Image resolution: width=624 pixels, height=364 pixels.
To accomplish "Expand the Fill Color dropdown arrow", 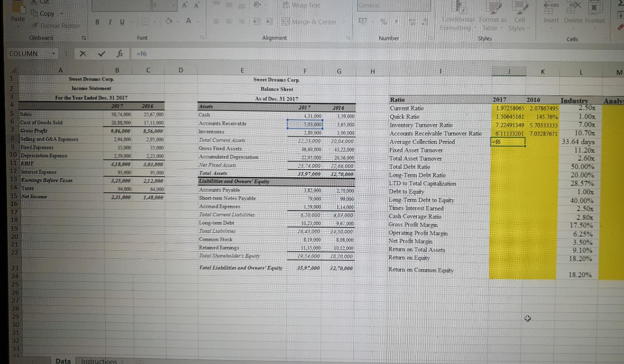I will 178,22.
